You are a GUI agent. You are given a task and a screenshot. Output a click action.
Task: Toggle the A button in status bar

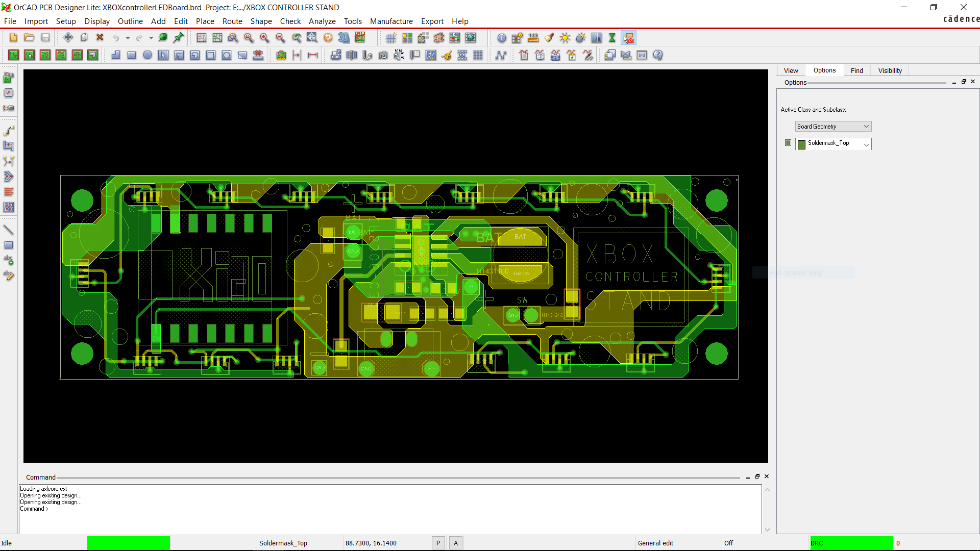(x=456, y=543)
